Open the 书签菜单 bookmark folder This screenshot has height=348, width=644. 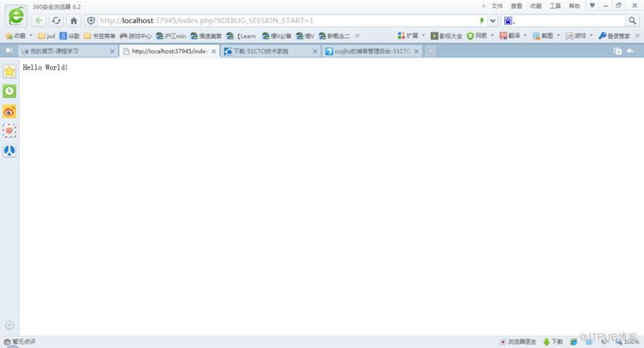coord(99,36)
